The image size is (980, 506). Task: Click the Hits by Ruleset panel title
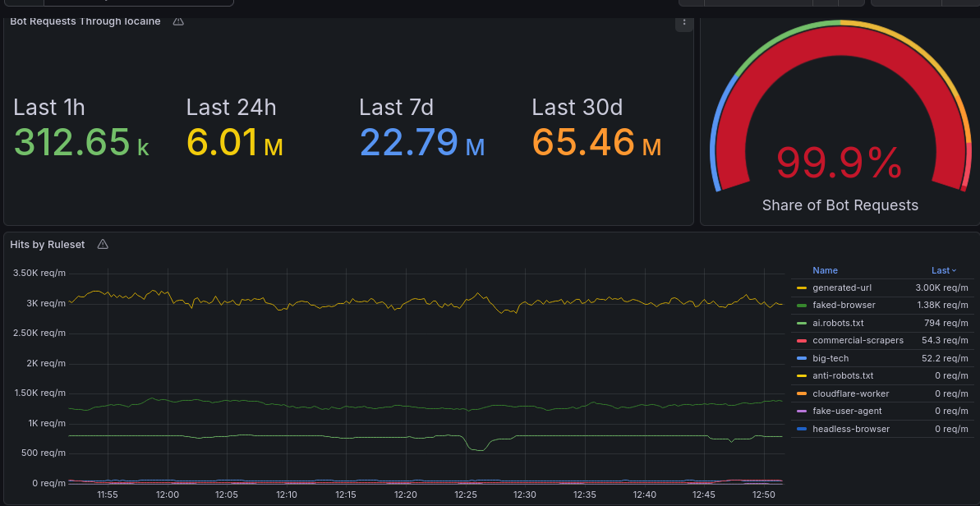[47, 244]
